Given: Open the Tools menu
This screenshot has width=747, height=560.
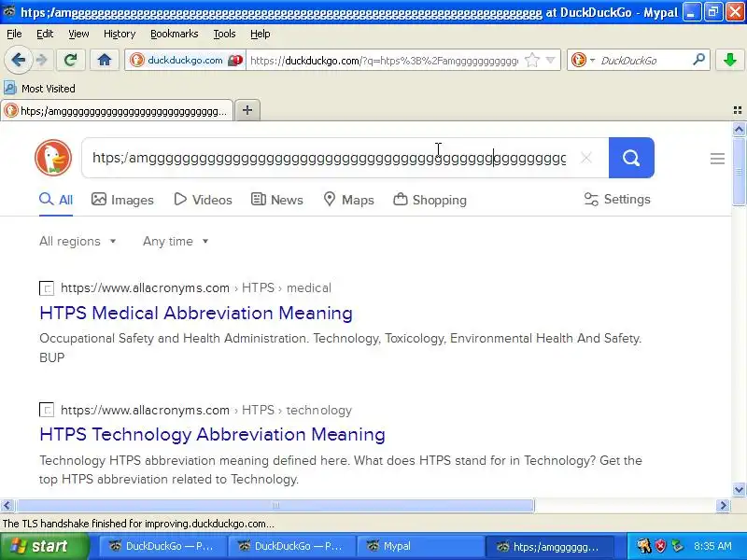Looking at the screenshot, I should click(224, 34).
